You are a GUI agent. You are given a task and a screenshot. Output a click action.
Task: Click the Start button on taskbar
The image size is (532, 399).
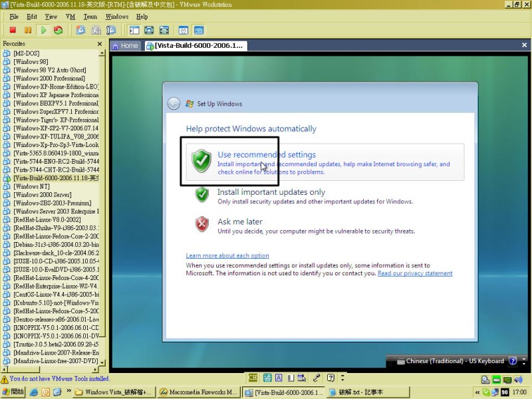click(13, 392)
